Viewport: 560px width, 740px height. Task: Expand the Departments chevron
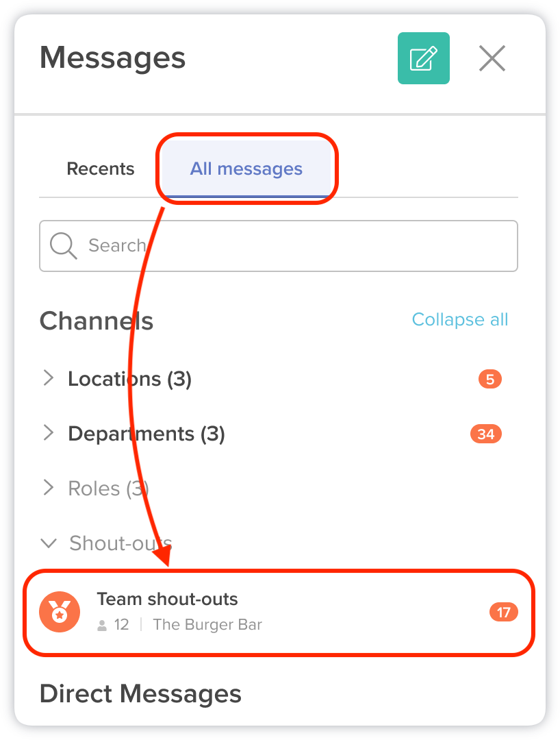(49, 433)
